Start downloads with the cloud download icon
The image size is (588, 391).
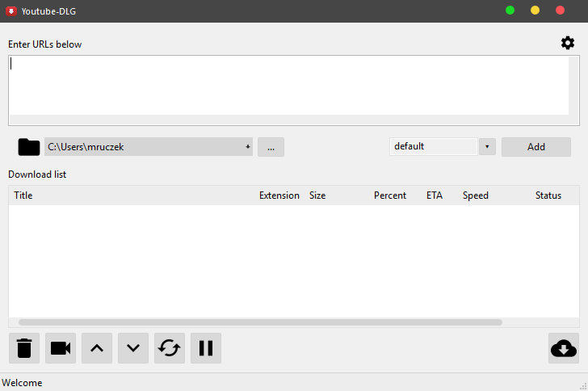563,348
